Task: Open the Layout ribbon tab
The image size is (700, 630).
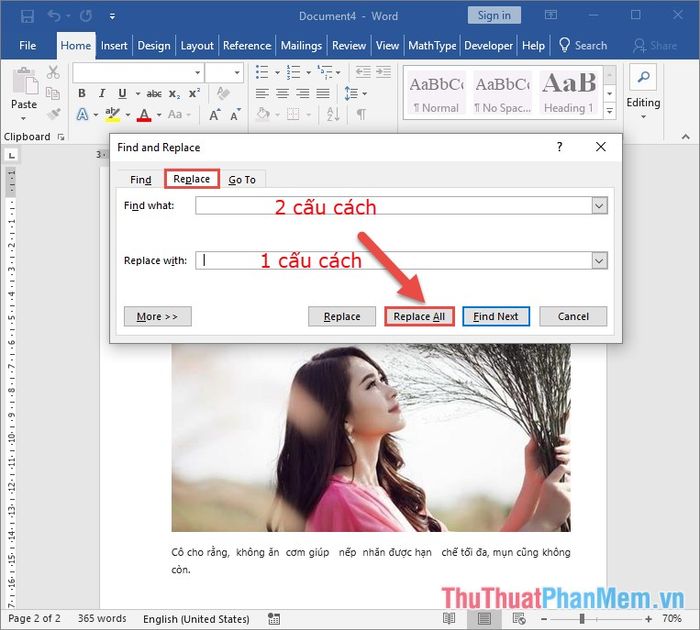Action: click(x=197, y=45)
